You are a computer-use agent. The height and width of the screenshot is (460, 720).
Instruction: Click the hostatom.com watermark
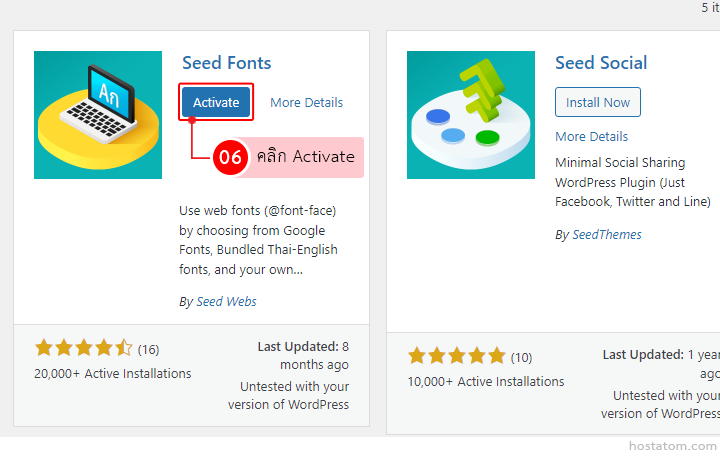[678, 446]
